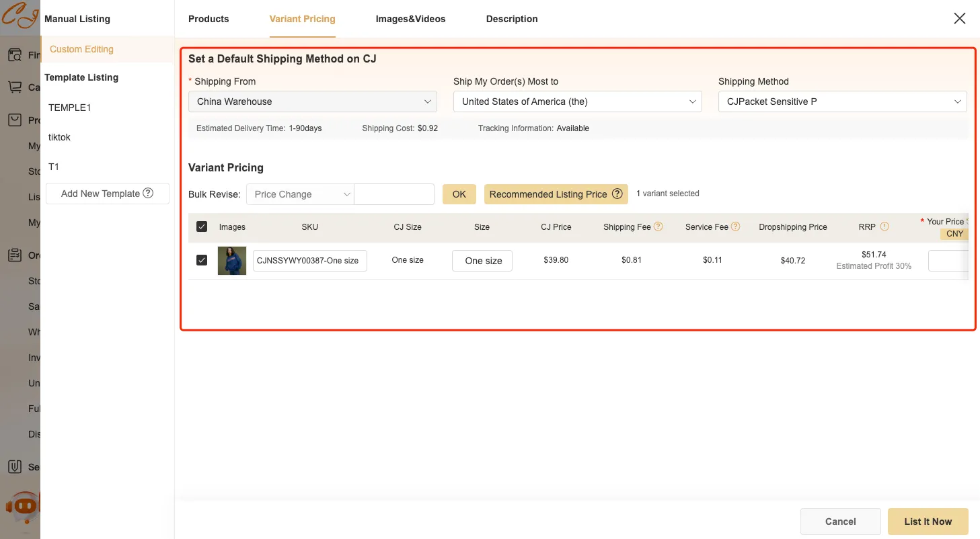Expand the Ship My Orders Most to dropdown
The height and width of the screenshot is (539, 980).
577,101
